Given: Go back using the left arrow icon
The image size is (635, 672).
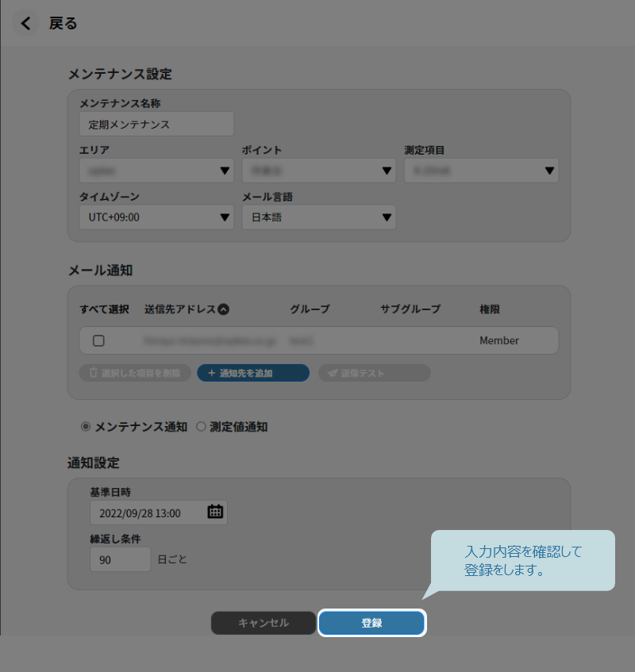Looking at the screenshot, I should tap(25, 23).
